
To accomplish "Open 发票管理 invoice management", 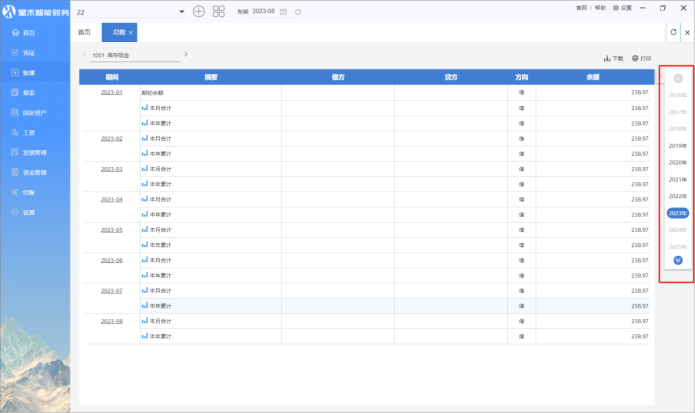I will (x=33, y=152).
